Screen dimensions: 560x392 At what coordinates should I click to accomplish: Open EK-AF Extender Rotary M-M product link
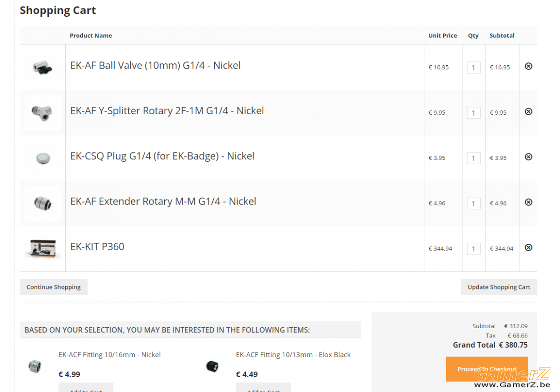[163, 201]
